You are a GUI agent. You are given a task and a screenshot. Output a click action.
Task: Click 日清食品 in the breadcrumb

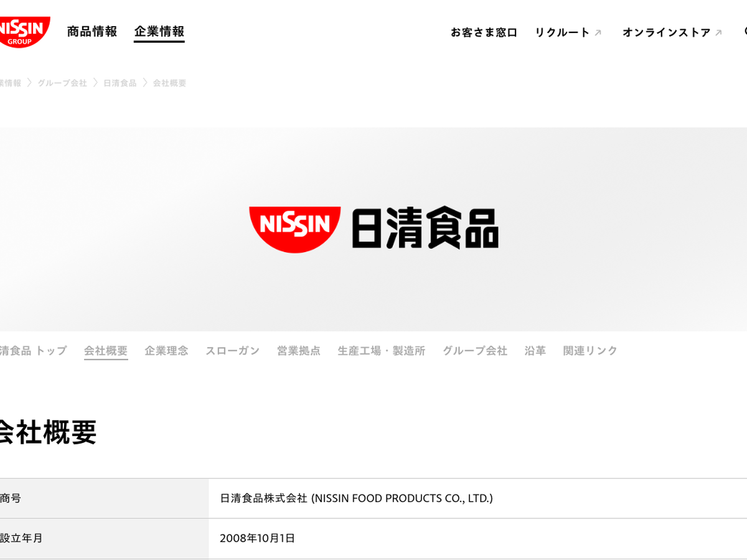[120, 83]
